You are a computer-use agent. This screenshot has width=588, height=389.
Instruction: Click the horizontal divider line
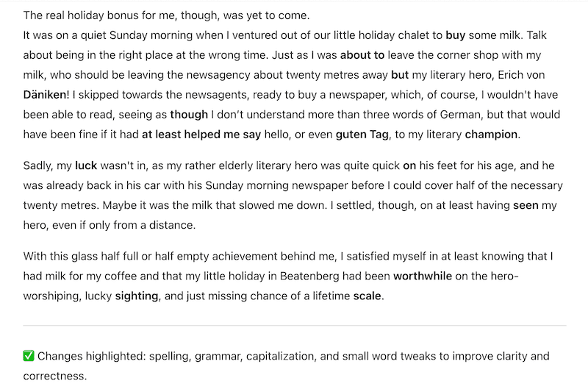(x=295, y=326)
